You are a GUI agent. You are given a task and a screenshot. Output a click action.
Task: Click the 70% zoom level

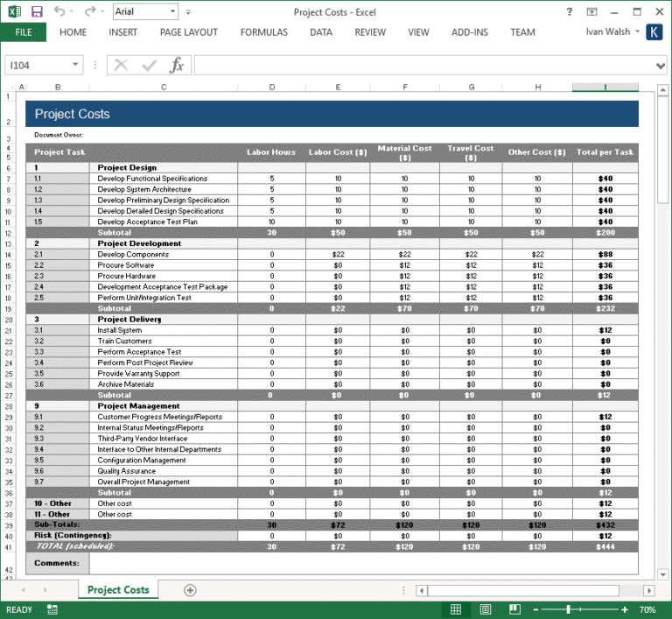coord(647,609)
